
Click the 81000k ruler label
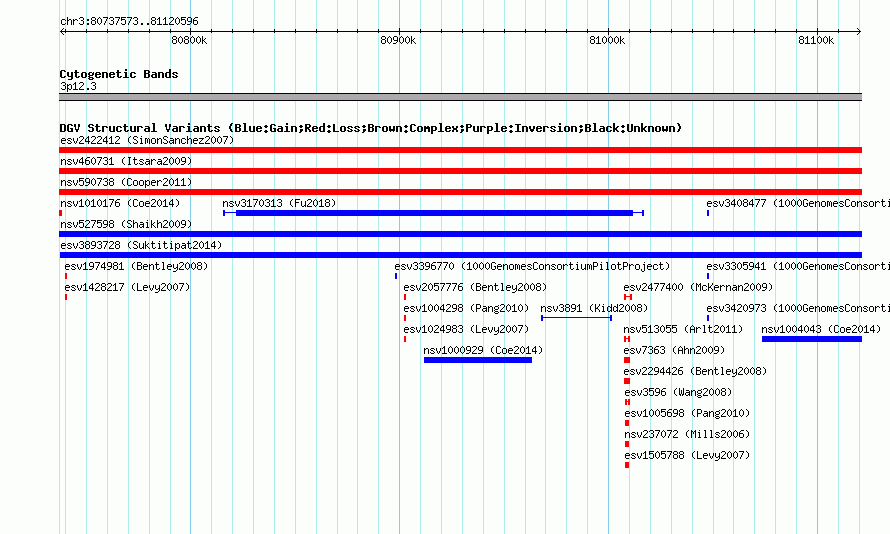click(x=607, y=40)
